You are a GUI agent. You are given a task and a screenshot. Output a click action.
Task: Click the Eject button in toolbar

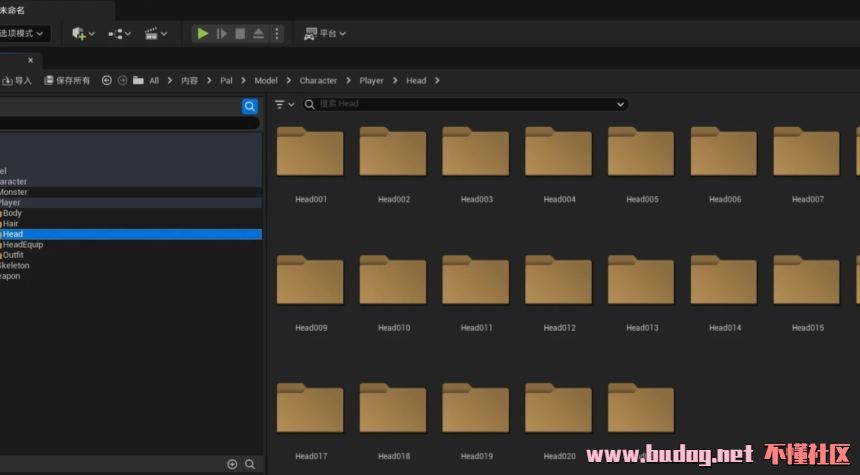tap(258, 33)
